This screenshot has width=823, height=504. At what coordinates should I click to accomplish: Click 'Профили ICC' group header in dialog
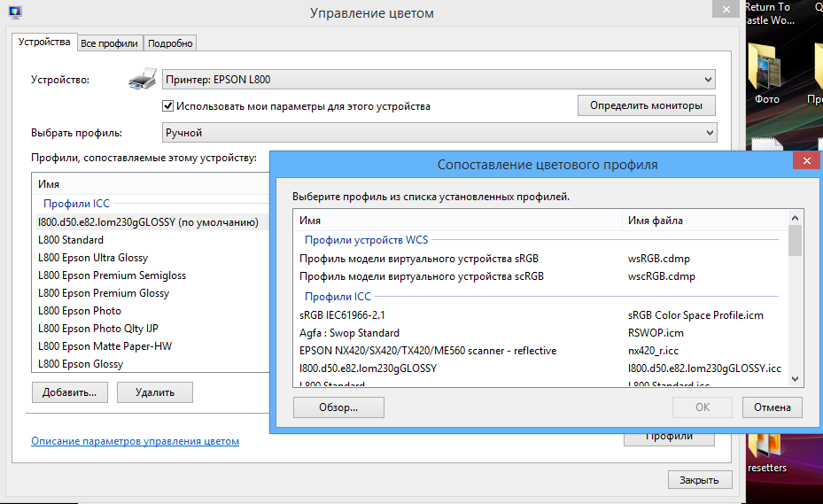pos(338,297)
